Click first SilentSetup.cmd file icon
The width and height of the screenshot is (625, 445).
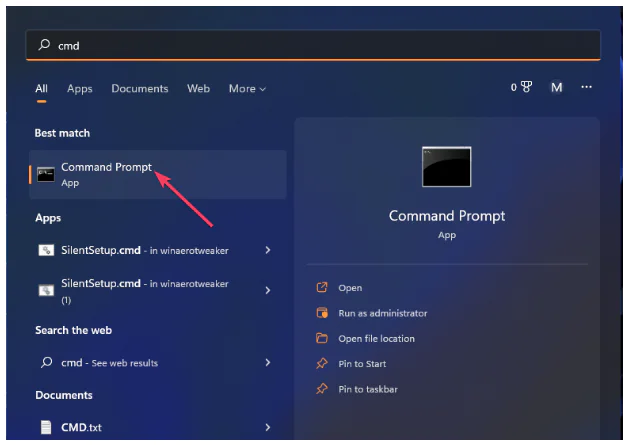46,250
